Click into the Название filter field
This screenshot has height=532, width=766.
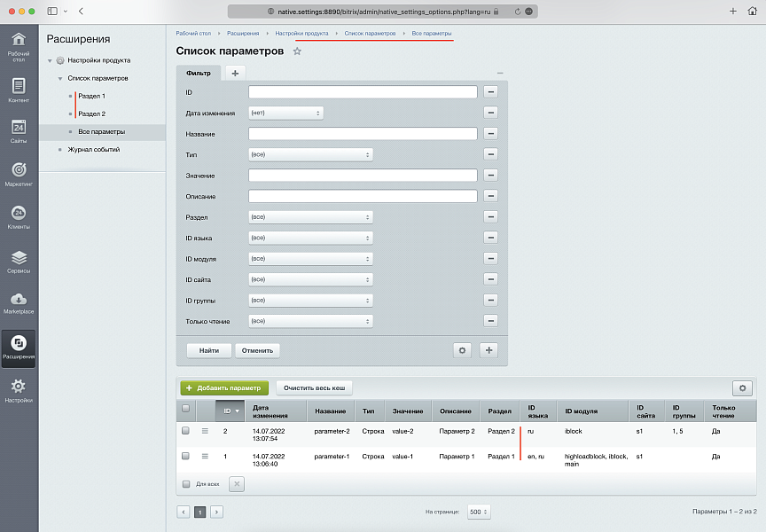tap(363, 134)
